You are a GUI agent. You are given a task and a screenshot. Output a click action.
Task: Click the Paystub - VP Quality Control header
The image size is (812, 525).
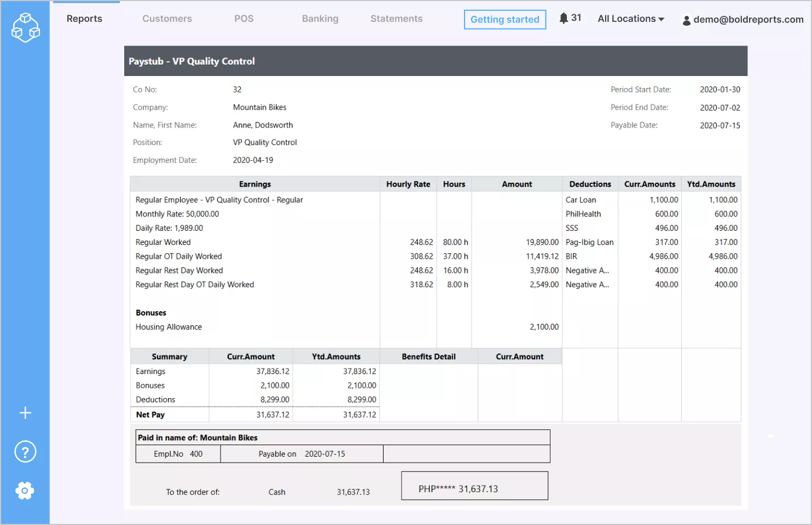[192, 61]
